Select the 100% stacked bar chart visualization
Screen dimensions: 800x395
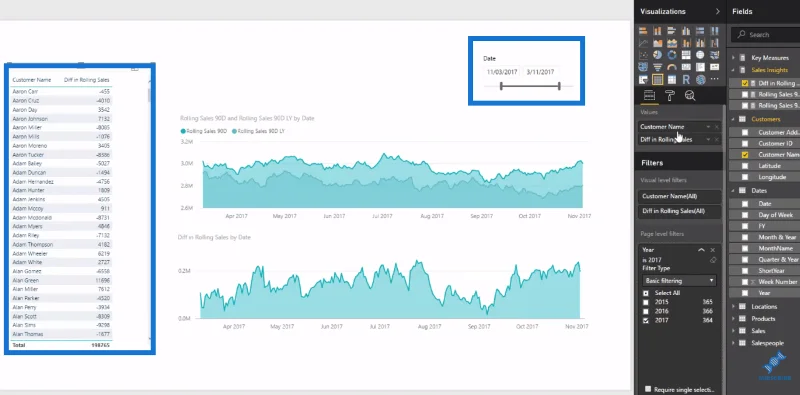701,31
